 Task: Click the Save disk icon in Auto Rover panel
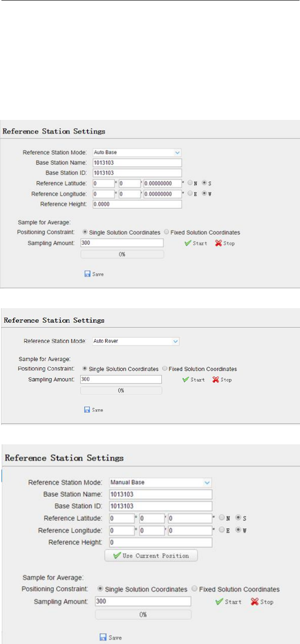click(x=87, y=410)
